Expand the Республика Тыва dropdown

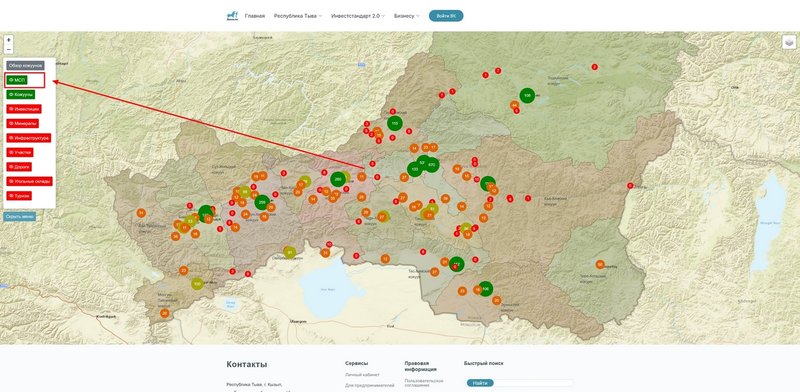coord(298,16)
